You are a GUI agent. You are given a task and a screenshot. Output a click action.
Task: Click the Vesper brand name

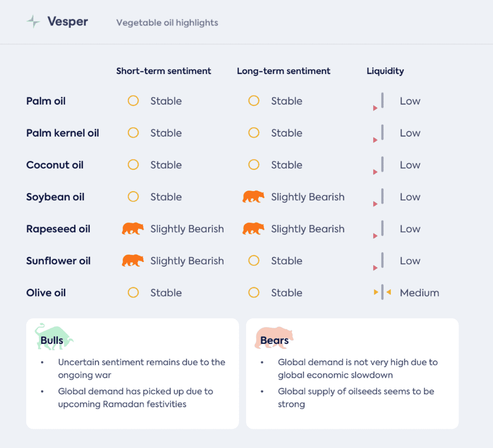click(x=68, y=22)
